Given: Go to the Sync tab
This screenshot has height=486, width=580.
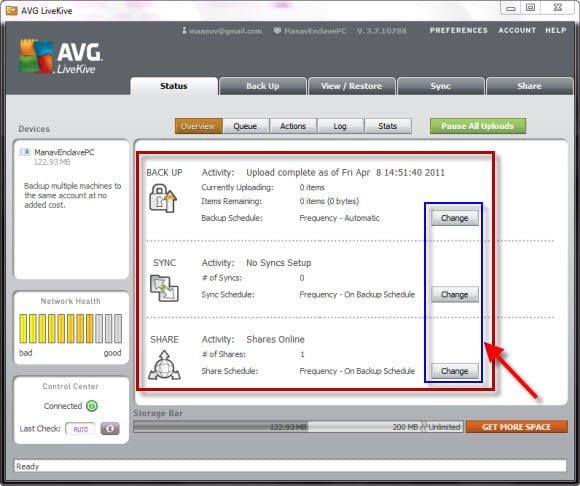Looking at the screenshot, I should pos(441,86).
